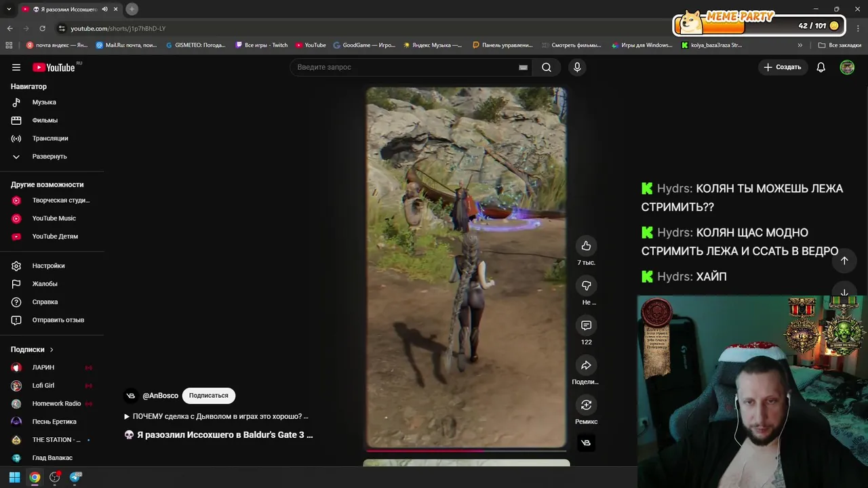Viewport: 868px width, 488px height.
Task: Open the comments showing 122
Action: [x=586, y=325]
